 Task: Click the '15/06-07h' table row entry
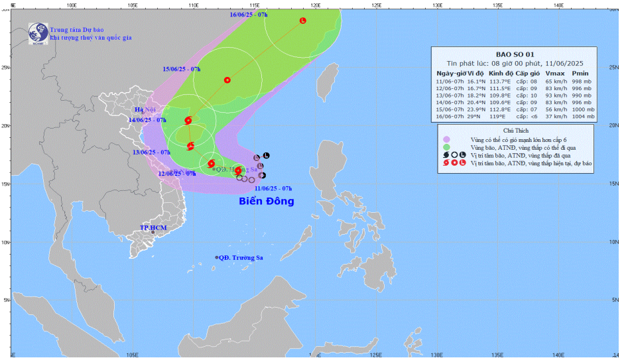[x=450, y=109]
